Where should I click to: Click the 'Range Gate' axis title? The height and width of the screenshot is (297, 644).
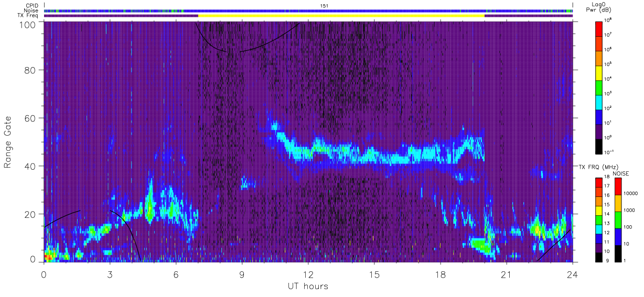coord(8,141)
